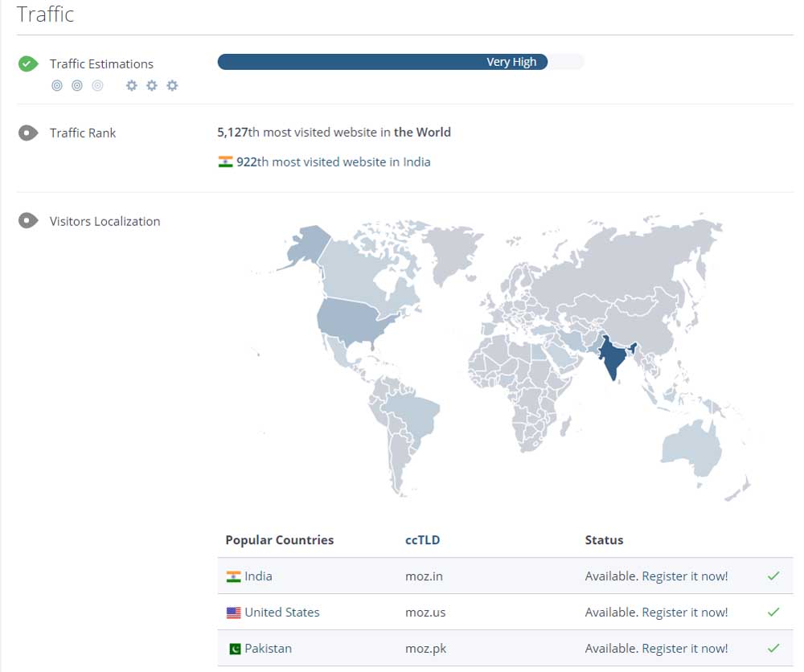Open the India country link in the table
The width and height of the screenshot is (804, 672).
258,576
